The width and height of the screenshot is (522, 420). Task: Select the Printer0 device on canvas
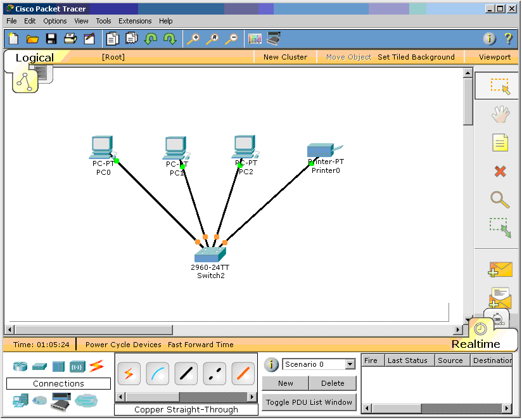pos(324,150)
